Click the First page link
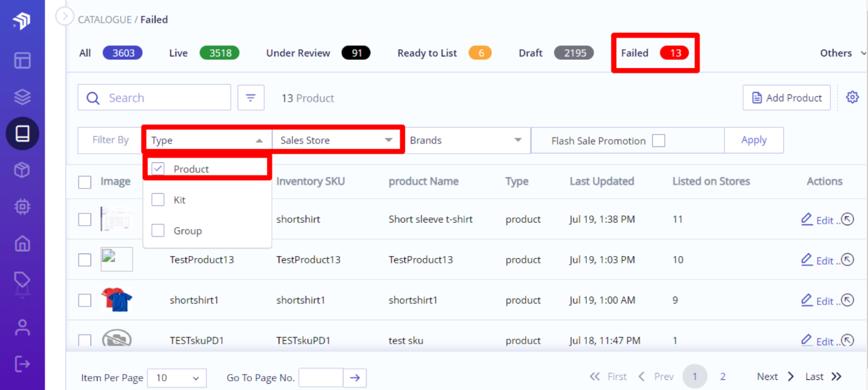 coord(608,377)
